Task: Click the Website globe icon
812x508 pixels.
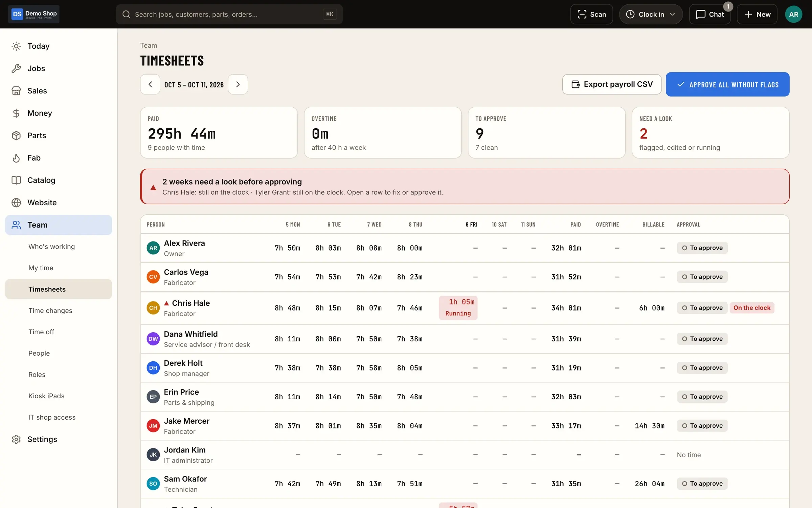Action: click(x=16, y=203)
